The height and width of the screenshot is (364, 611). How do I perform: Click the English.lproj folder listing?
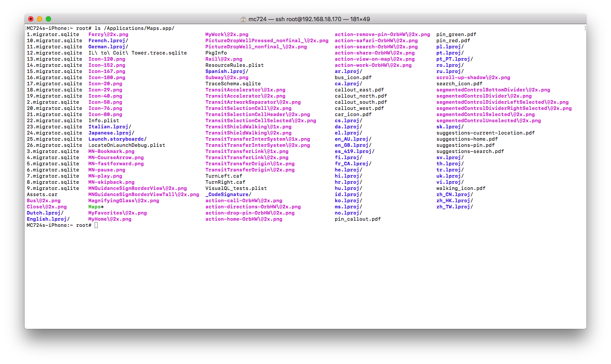(47, 219)
